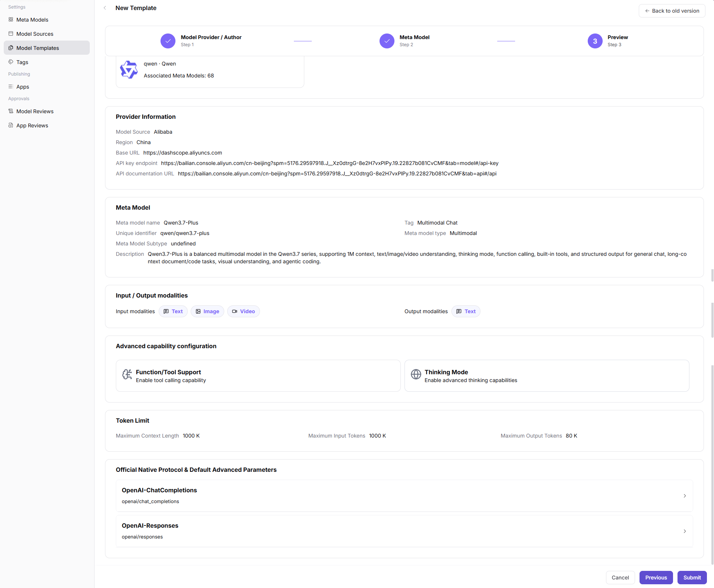Click the Meta model type value Multimodal
Viewport: 714px width, 588px height.
(463, 233)
